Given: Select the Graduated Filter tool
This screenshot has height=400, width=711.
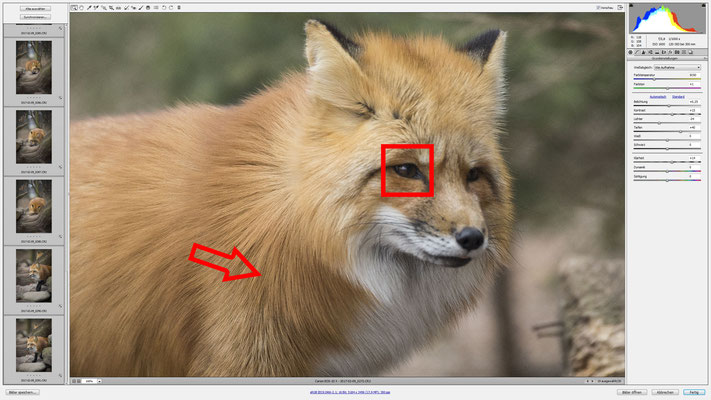Looking at the screenshot, I should tap(148, 8).
